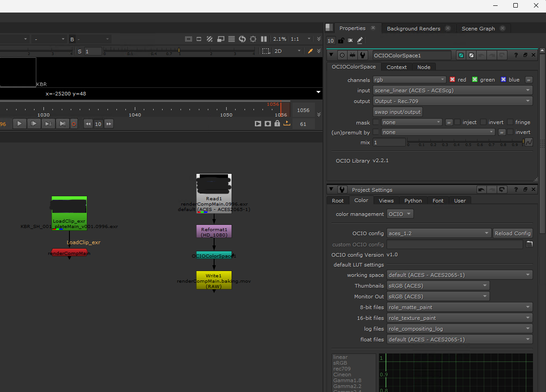This screenshot has height=392, width=546.
Task: Open the channels rgb dropdown
Action: [x=409, y=80]
